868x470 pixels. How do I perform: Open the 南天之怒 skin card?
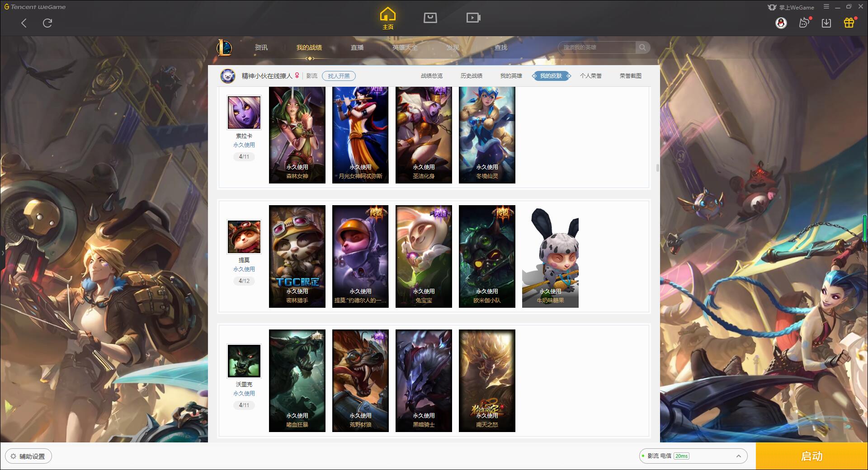[x=487, y=381]
